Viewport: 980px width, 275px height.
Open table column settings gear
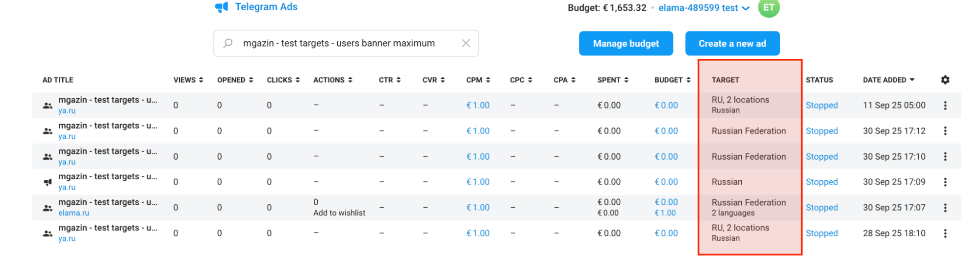(945, 80)
